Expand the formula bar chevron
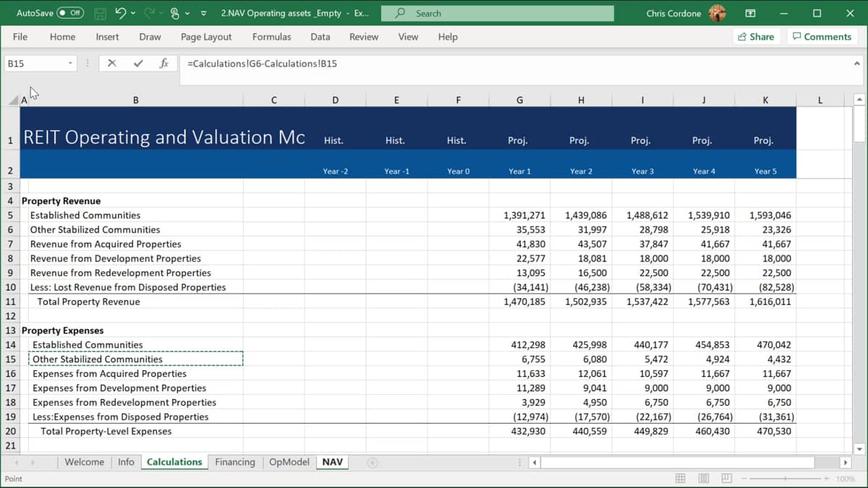This screenshot has width=868, height=488. (857, 64)
